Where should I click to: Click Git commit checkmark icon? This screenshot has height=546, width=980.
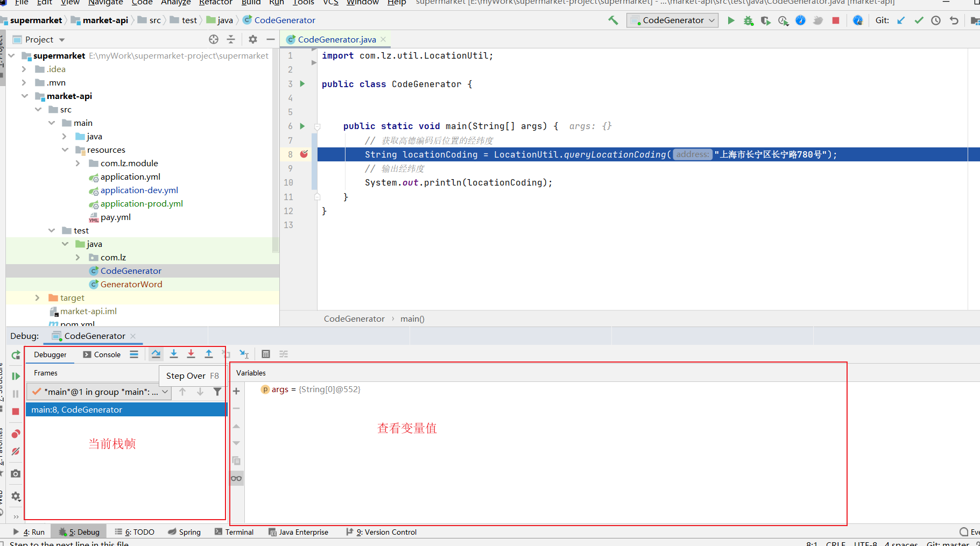(919, 20)
